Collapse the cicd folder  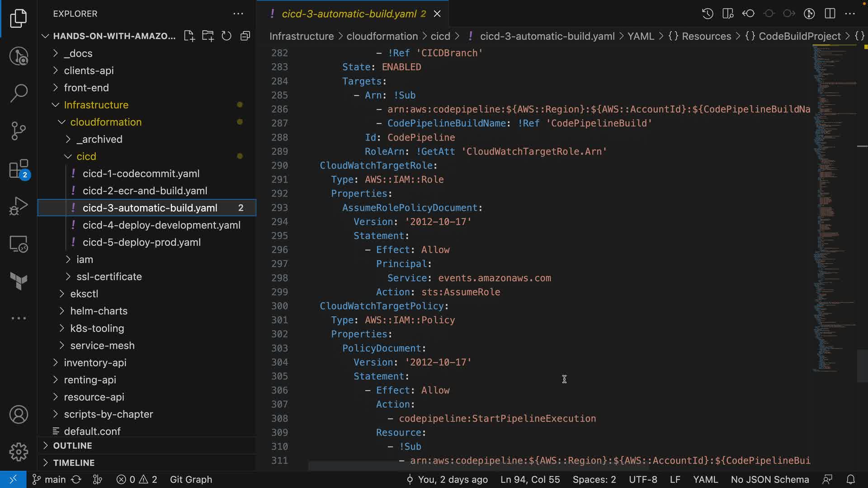(86, 156)
